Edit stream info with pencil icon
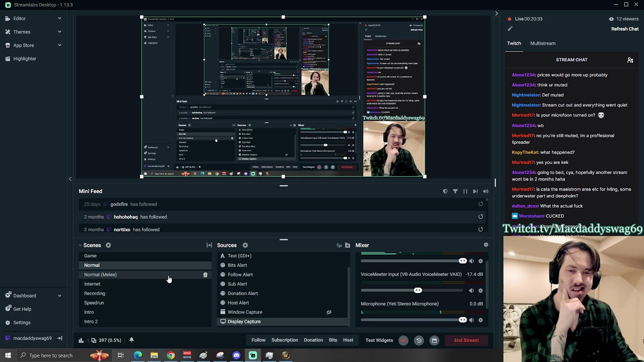Screen dimensions: 644x362 point(510,29)
